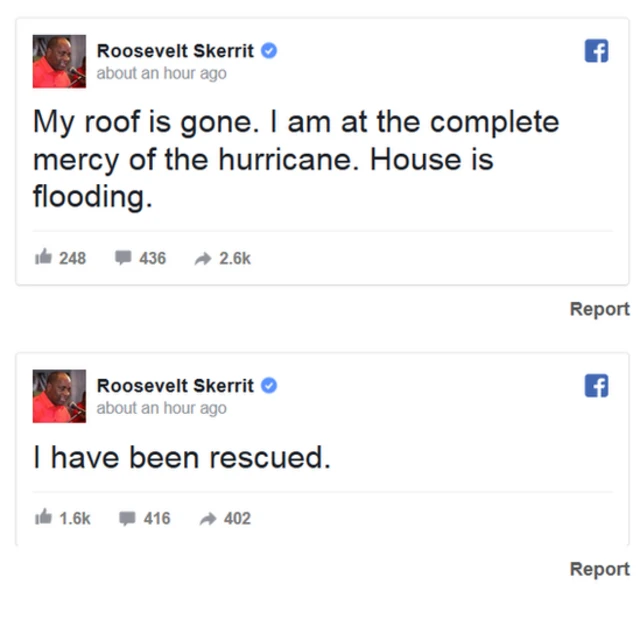This screenshot has width=640, height=640.
Task: Open Roosevelt Skerrit's name on the rescued post
Action: point(175,385)
